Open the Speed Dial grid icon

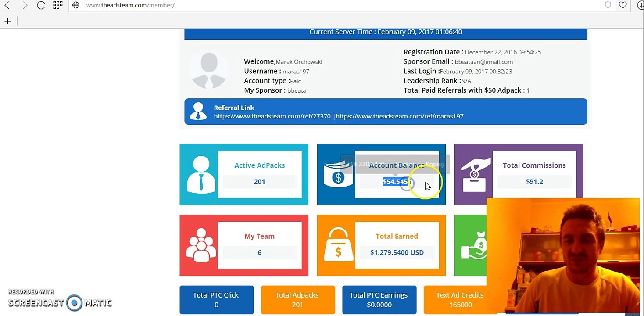pyautogui.click(x=57, y=5)
